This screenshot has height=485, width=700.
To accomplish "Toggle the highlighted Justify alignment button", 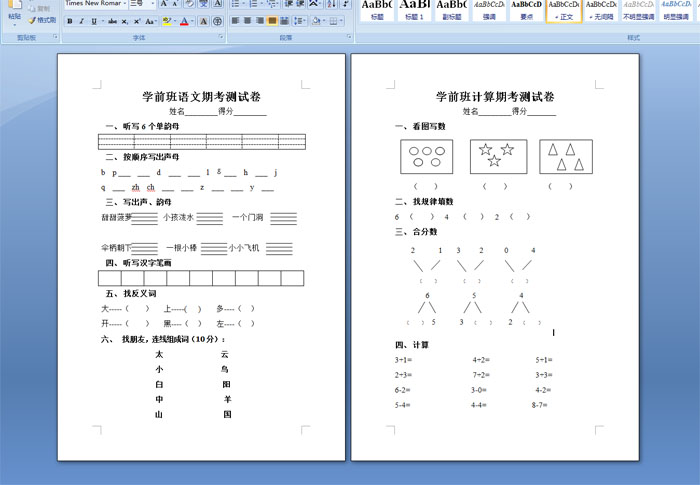I will click(272, 21).
